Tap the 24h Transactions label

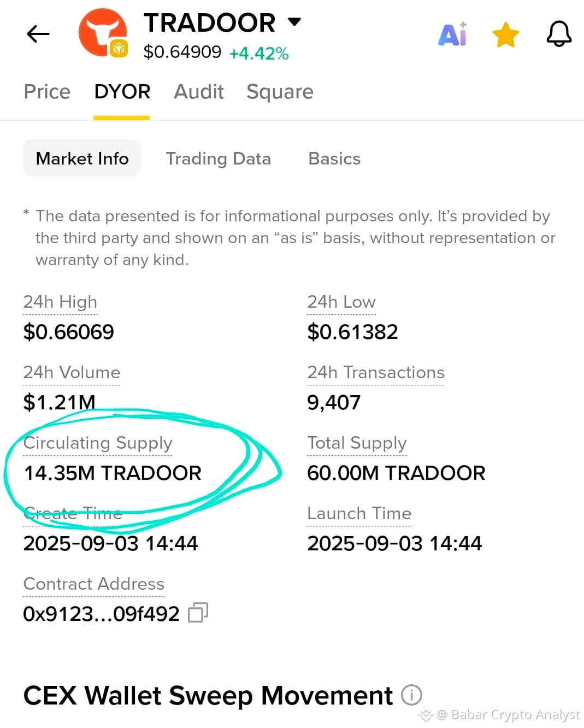click(x=376, y=373)
